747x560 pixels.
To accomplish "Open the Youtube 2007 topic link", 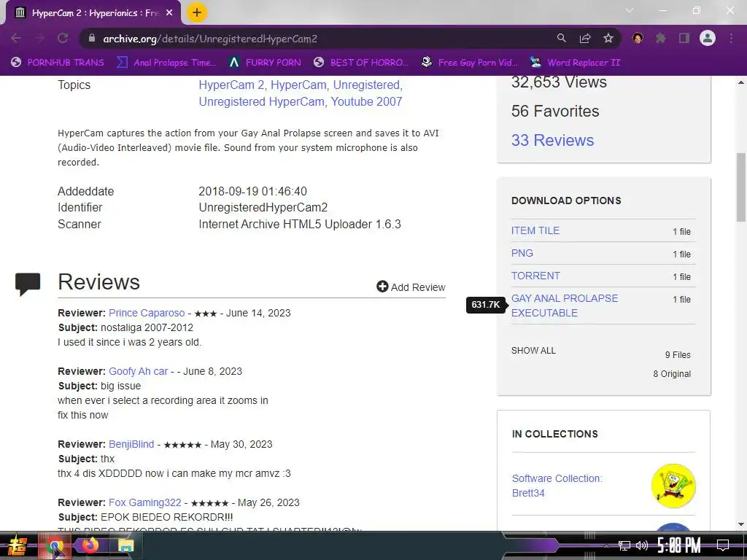I will point(366,101).
